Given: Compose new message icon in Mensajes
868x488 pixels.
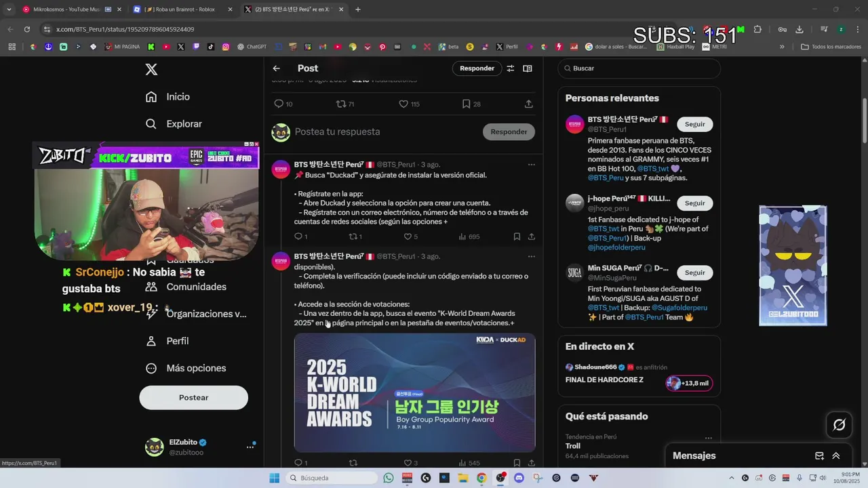Looking at the screenshot, I should [x=819, y=456].
